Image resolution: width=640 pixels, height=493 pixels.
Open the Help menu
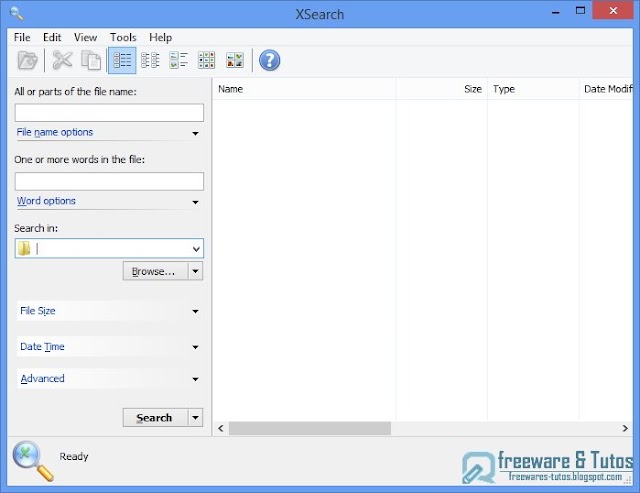click(x=160, y=38)
